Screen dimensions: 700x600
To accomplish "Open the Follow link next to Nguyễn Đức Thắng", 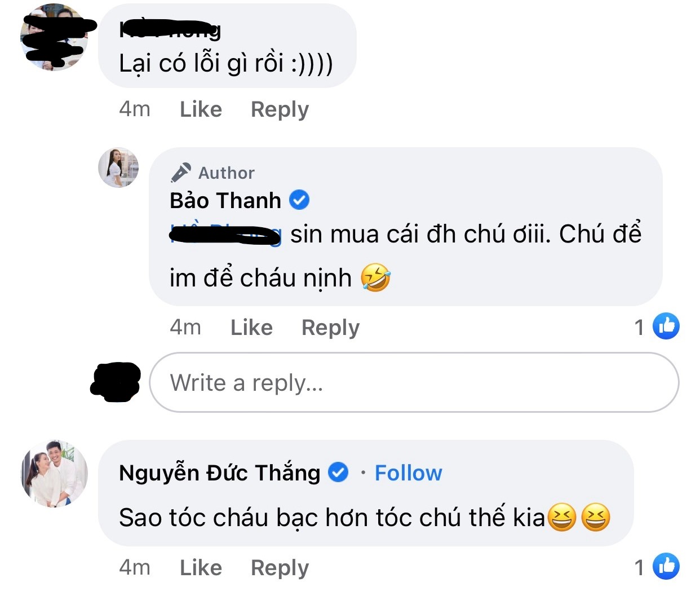I will tap(408, 473).
